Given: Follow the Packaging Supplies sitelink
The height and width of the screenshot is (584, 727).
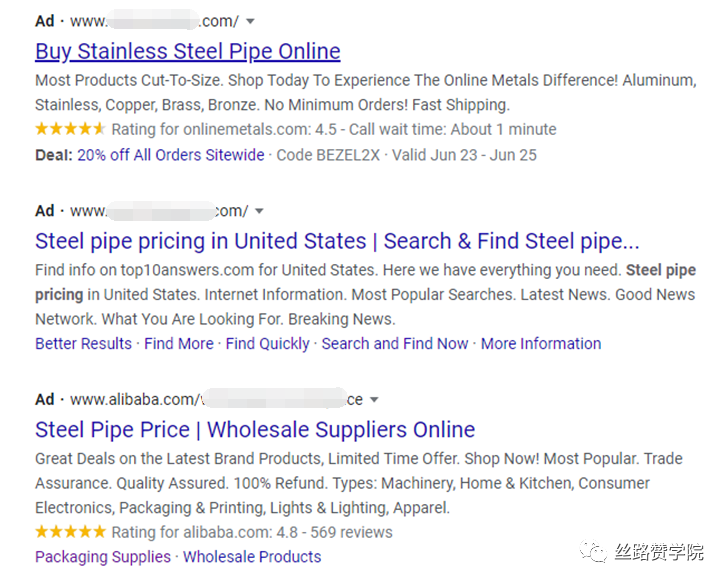Looking at the screenshot, I should click(103, 557).
